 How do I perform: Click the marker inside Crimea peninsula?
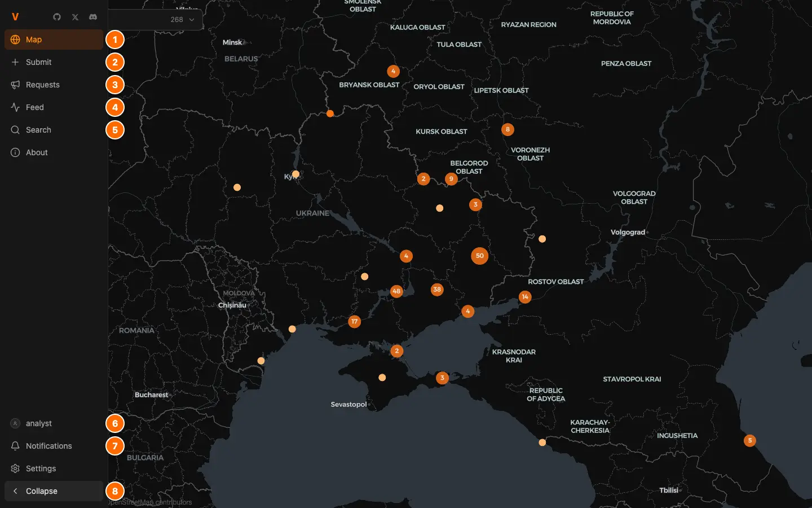[x=382, y=378]
